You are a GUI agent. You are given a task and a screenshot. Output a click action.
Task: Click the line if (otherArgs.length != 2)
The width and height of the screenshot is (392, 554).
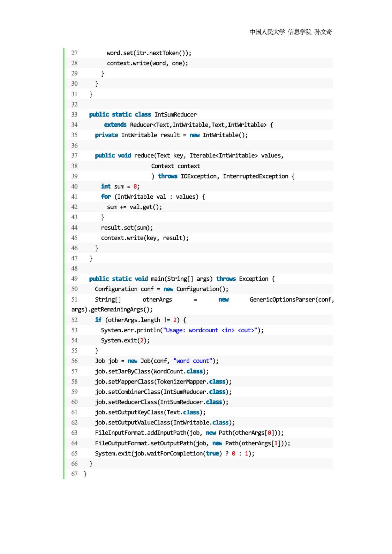point(141,320)
